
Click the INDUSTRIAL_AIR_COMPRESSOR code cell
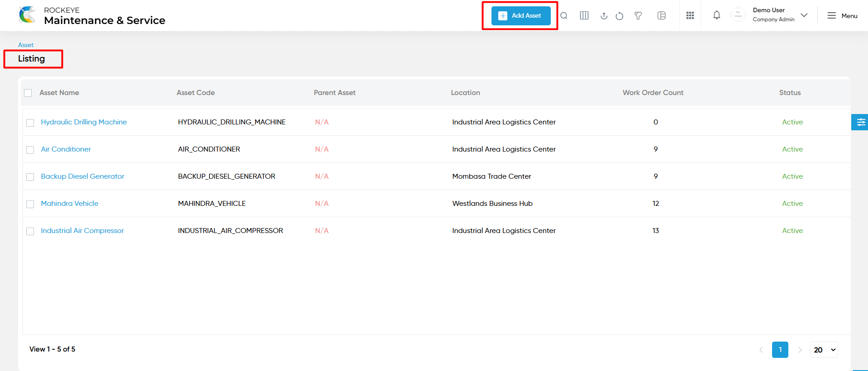(x=230, y=231)
